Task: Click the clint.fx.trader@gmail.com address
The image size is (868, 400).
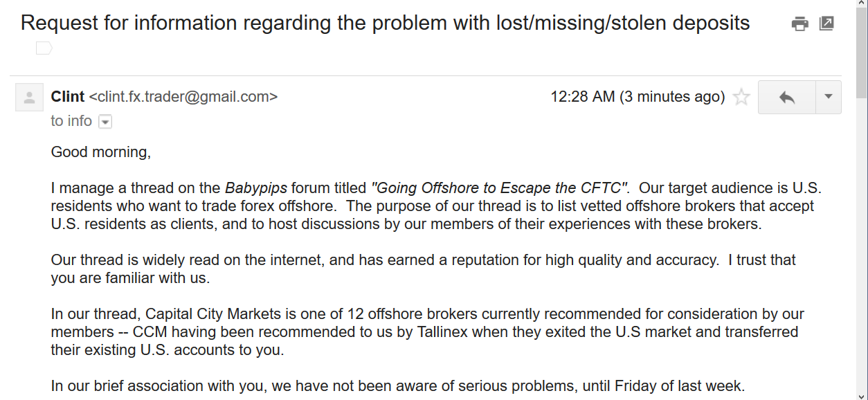Action: coord(183,97)
